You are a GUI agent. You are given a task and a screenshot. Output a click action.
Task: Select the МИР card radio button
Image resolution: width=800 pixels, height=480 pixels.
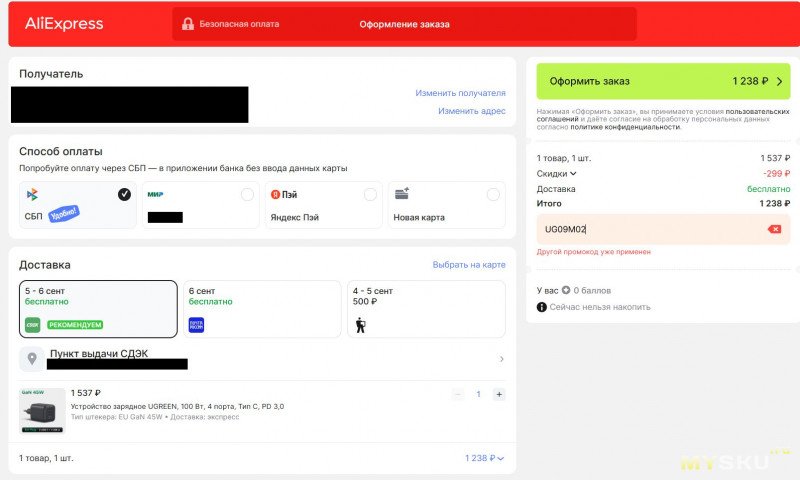(247, 194)
